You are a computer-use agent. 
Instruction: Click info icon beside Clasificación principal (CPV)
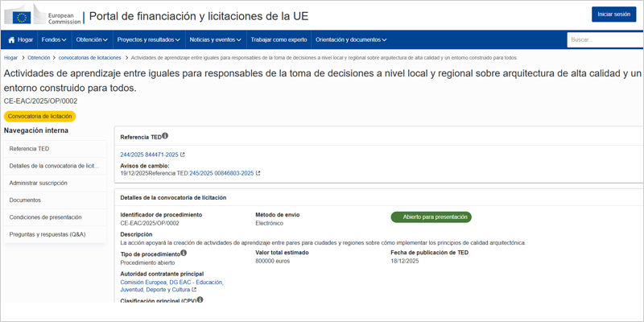tap(200, 300)
